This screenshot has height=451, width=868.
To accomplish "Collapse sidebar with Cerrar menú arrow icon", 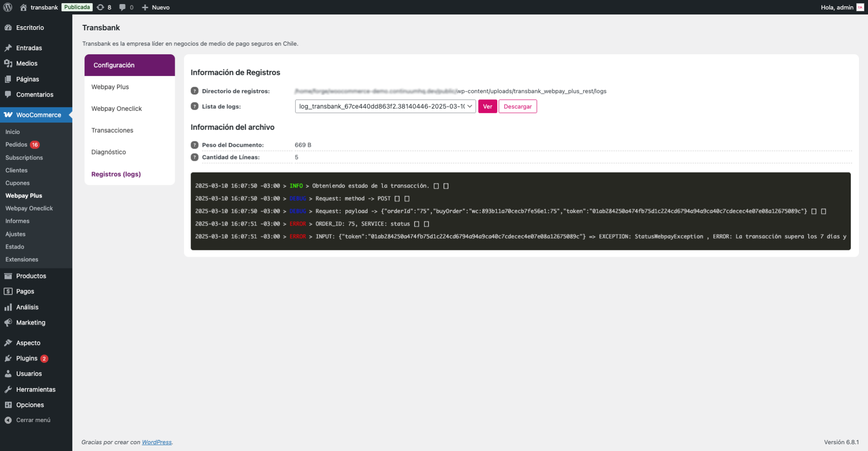I will pos(8,420).
